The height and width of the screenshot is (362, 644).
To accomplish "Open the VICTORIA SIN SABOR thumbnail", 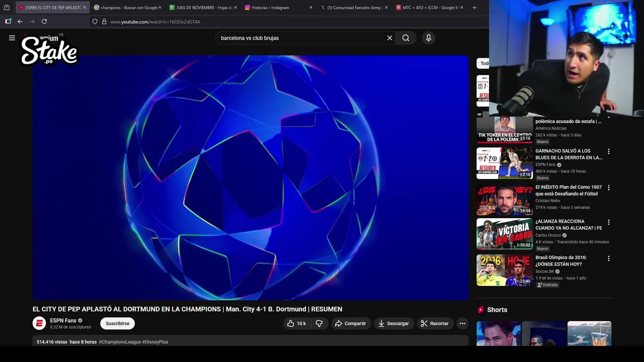I will 505,234.
